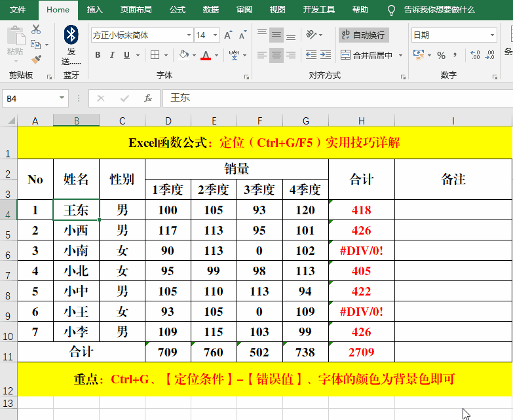Toggle the 自动换行 wrap text button
This screenshot has height=420, width=513.
pos(362,35)
